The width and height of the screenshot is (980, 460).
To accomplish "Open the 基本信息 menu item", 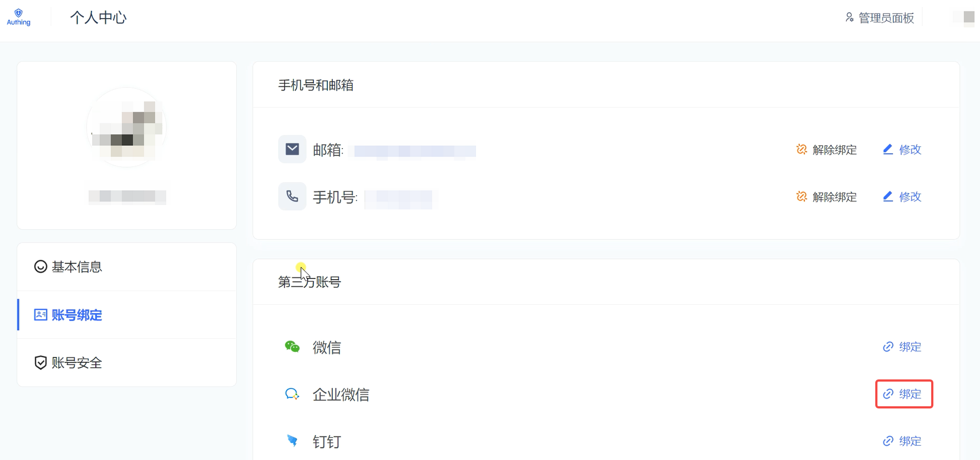I will [x=69, y=267].
